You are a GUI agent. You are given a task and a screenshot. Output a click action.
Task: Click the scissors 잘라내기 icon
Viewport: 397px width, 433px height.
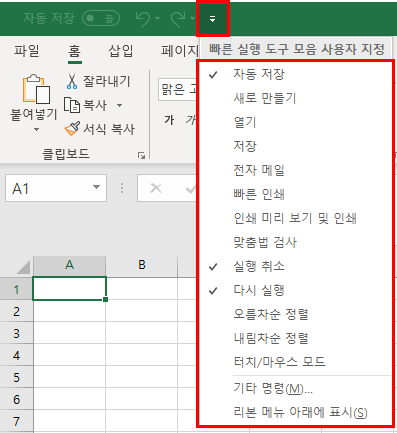(72, 81)
